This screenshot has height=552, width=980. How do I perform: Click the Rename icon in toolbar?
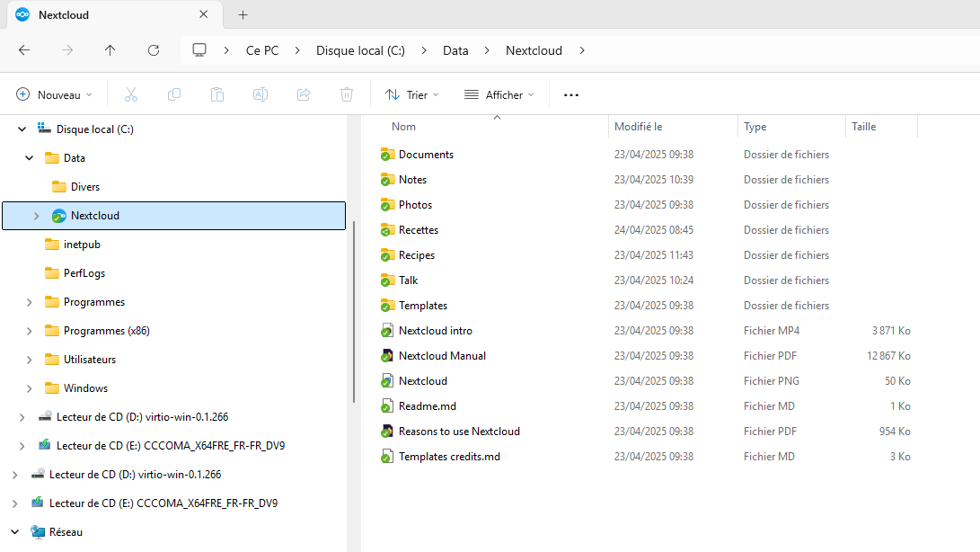pyautogui.click(x=260, y=94)
